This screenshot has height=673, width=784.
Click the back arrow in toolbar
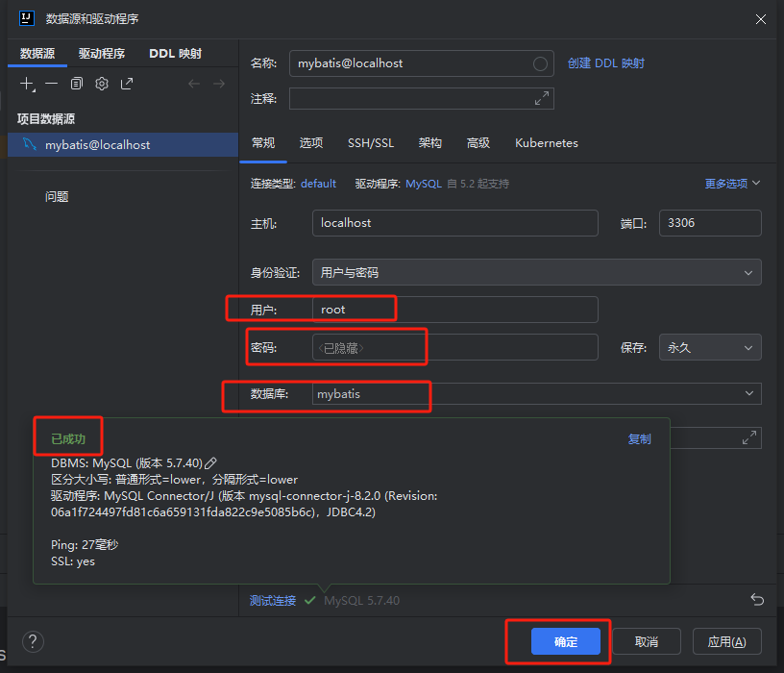pos(194,84)
